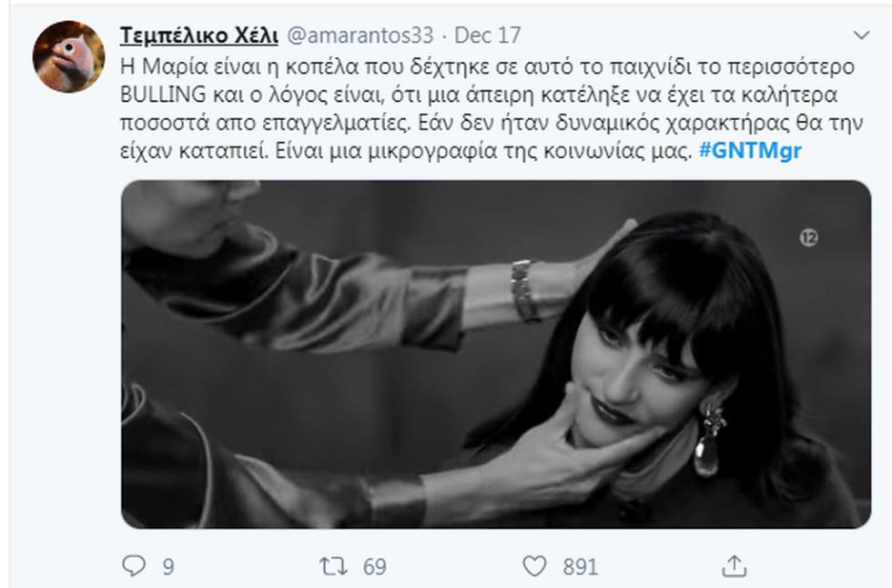Retweet using the retweet arrows icon
892x588 pixels.
(x=333, y=566)
